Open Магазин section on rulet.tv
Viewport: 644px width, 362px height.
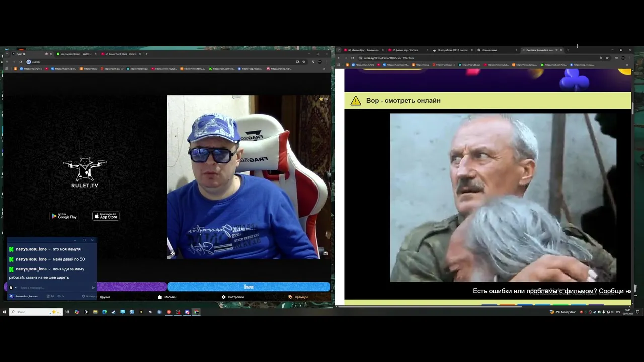pos(167,297)
